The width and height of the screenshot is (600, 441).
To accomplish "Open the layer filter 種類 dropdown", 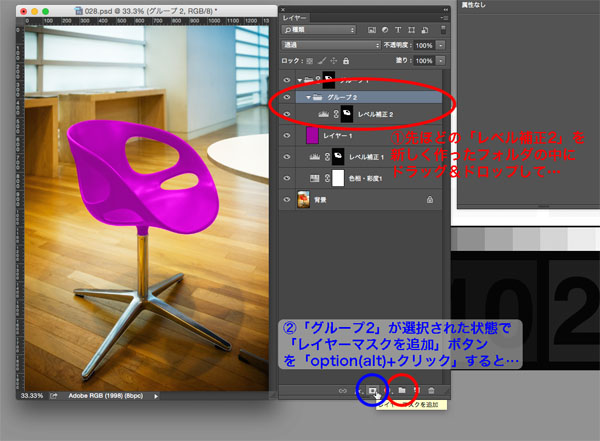I will pyautogui.click(x=320, y=30).
